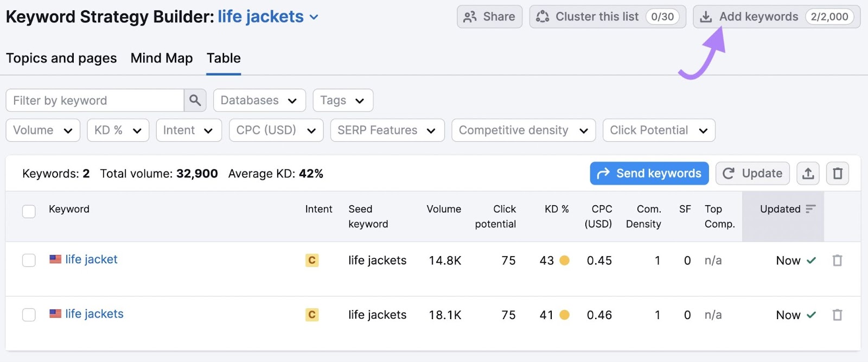868x362 pixels.
Task: Click intent C badge for life jacket
Action: (312, 261)
